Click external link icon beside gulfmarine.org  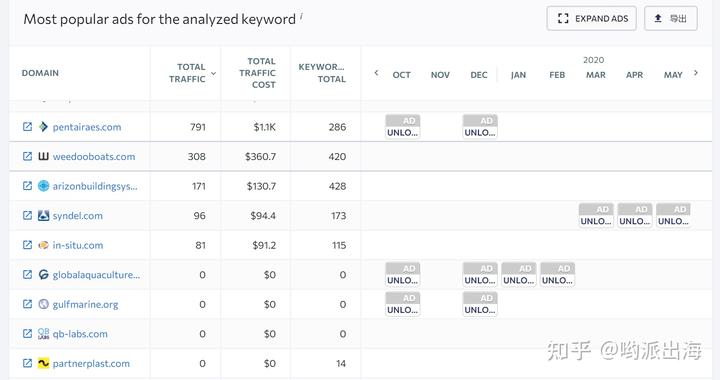coord(28,304)
